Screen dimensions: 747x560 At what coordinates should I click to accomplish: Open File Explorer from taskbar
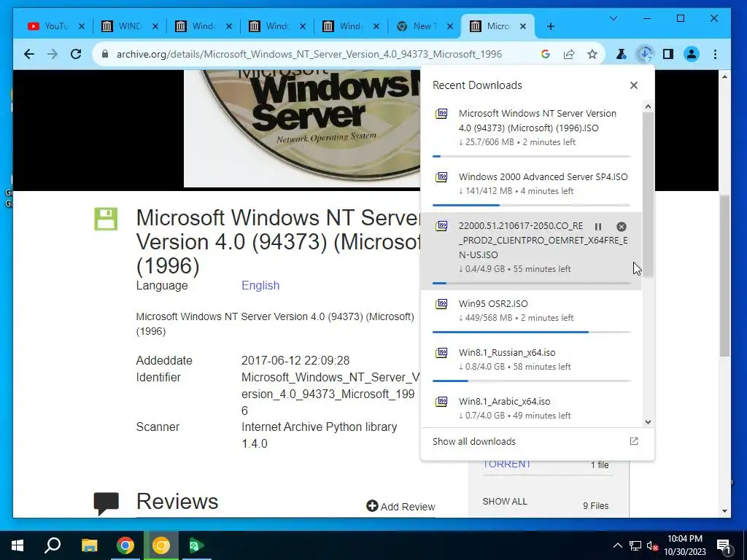pyautogui.click(x=89, y=545)
